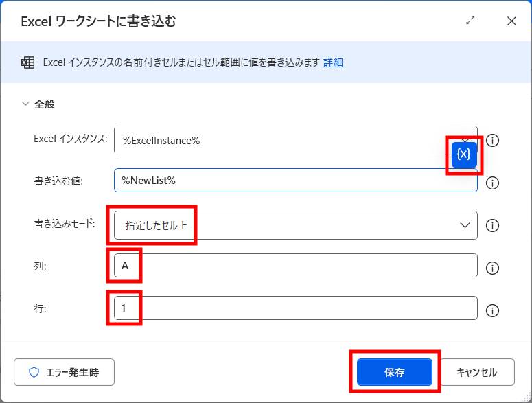
Task: Click the dialog title Excel ワークシートに書き込む
Action: click(98, 21)
